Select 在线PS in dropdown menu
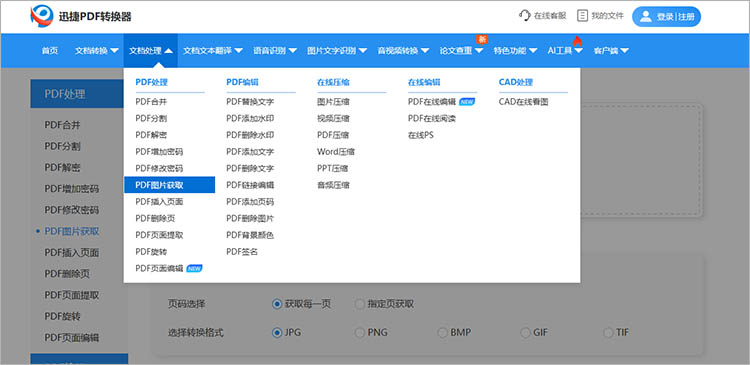The width and height of the screenshot is (750, 365). pos(420,135)
